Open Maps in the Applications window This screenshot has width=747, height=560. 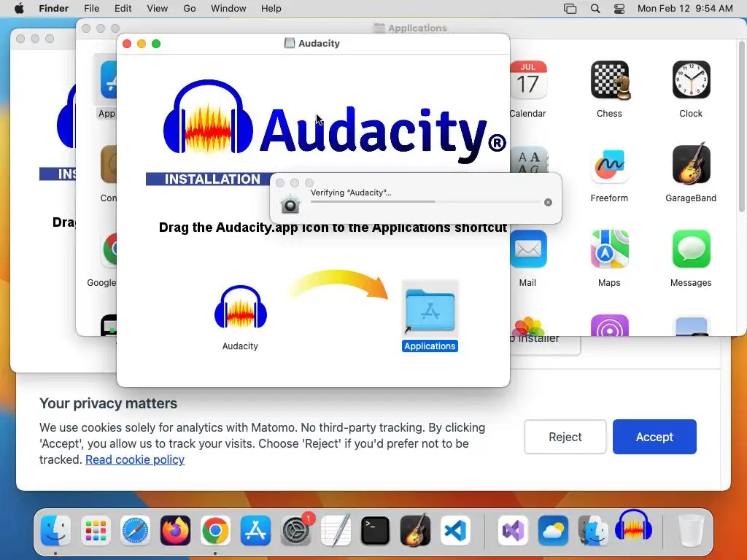pos(609,249)
